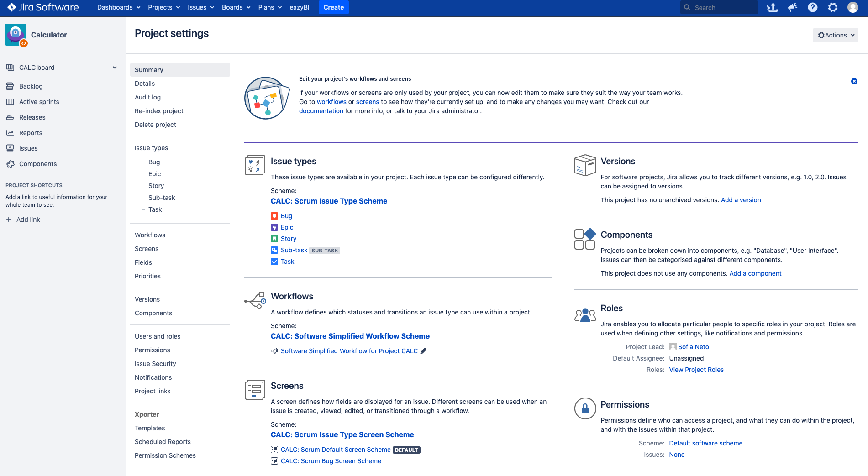The image size is (868, 476).
Task: Open Issue Security settings
Action: 155,364
